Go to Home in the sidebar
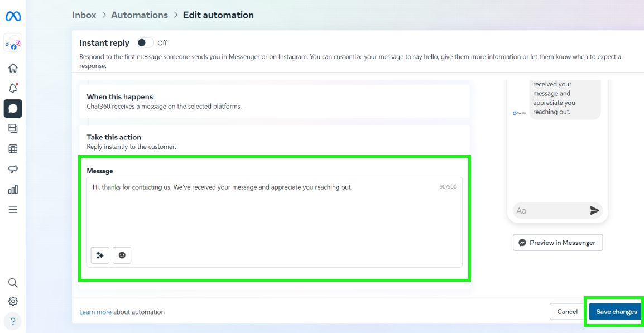This screenshot has width=644, height=333. tap(13, 67)
